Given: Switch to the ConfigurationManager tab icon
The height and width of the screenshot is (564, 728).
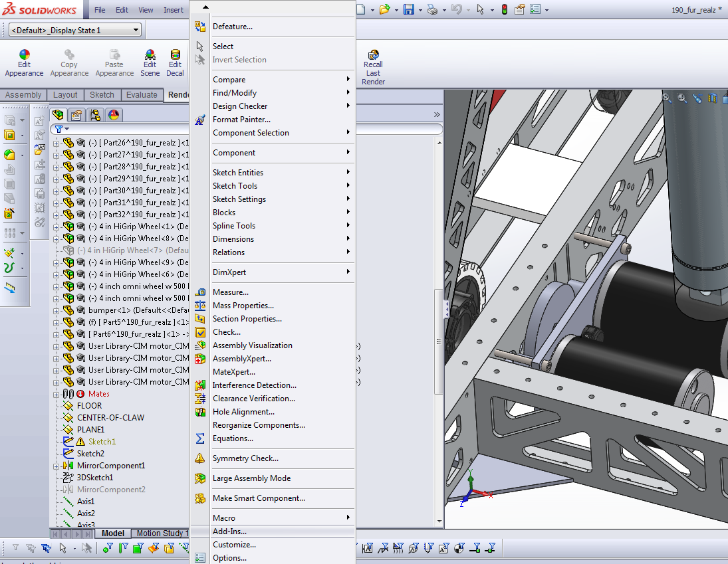Looking at the screenshot, I should [94, 115].
